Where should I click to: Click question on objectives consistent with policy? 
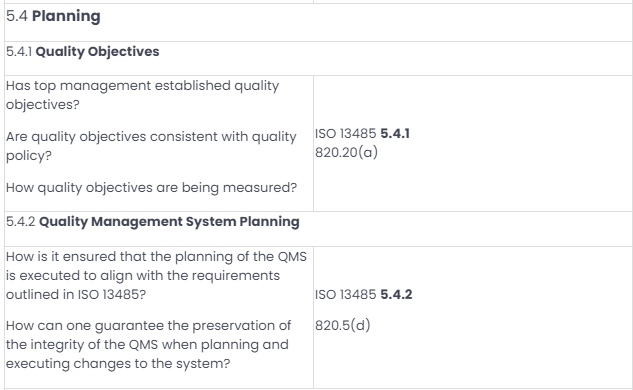[151, 146]
